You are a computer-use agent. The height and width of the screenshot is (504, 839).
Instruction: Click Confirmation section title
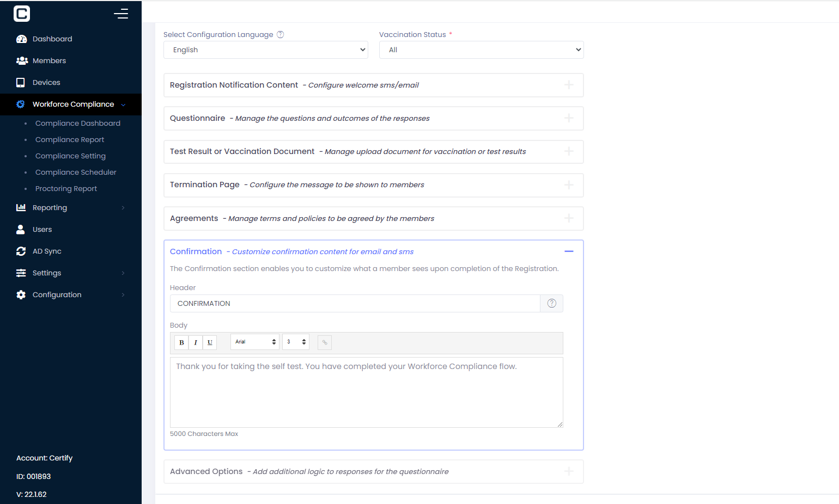[196, 251]
